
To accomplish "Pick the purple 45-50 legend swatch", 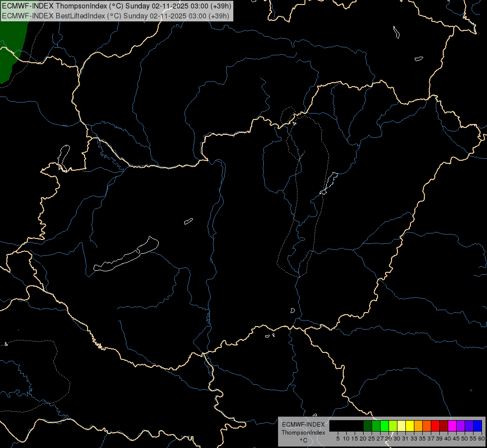I will pyautogui.click(x=461, y=426).
